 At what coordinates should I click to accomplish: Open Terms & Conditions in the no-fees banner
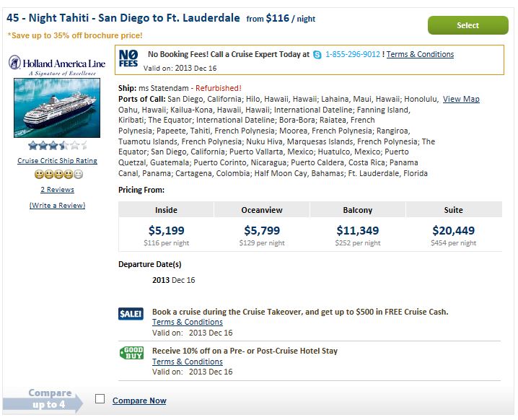(420, 54)
